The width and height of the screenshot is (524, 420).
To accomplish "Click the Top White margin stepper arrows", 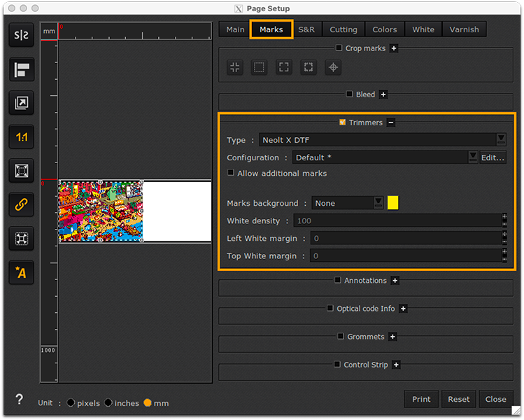I will pyautogui.click(x=504, y=255).
